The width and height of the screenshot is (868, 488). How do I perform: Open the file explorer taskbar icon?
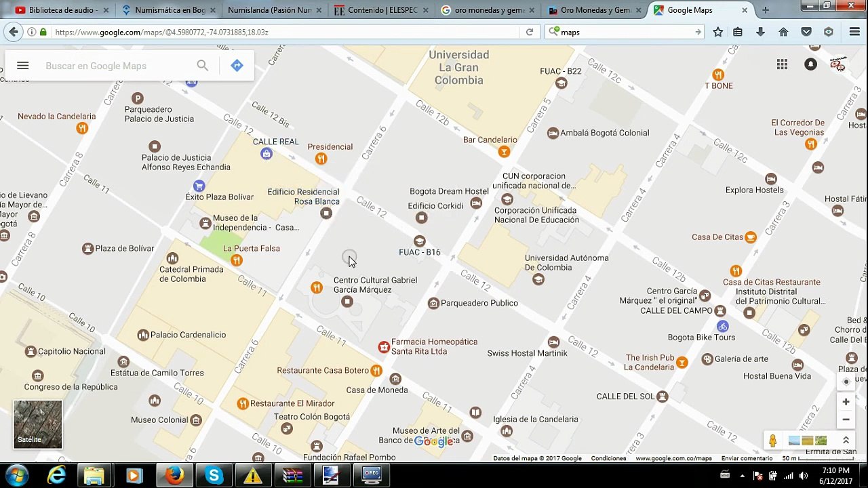94,476
